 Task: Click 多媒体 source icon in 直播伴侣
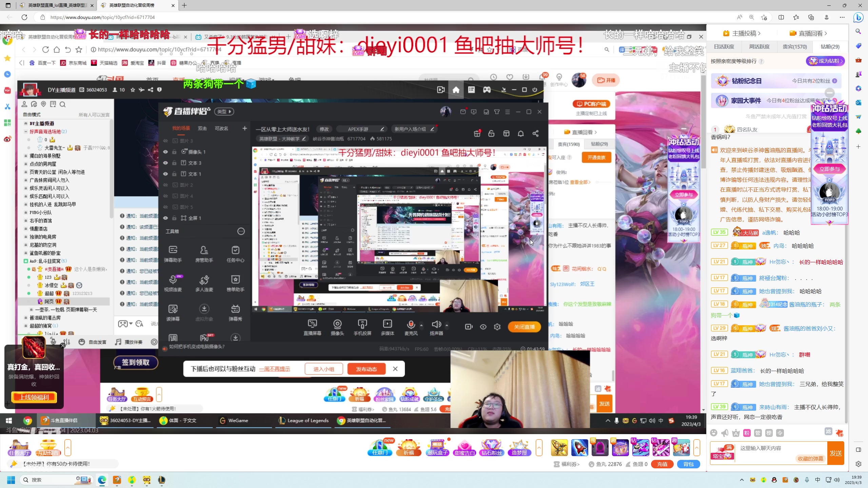click(387, 327)
